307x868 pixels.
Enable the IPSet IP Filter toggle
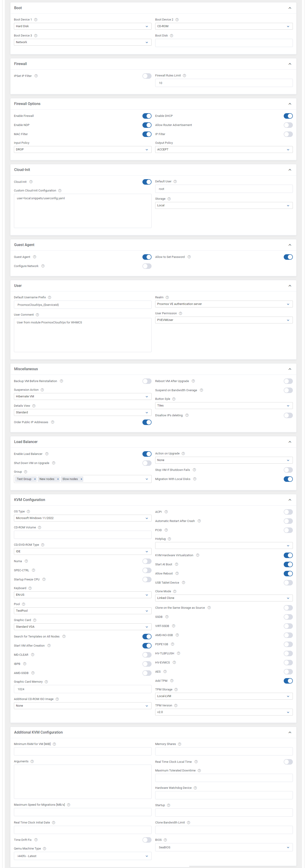pos(147,76)
